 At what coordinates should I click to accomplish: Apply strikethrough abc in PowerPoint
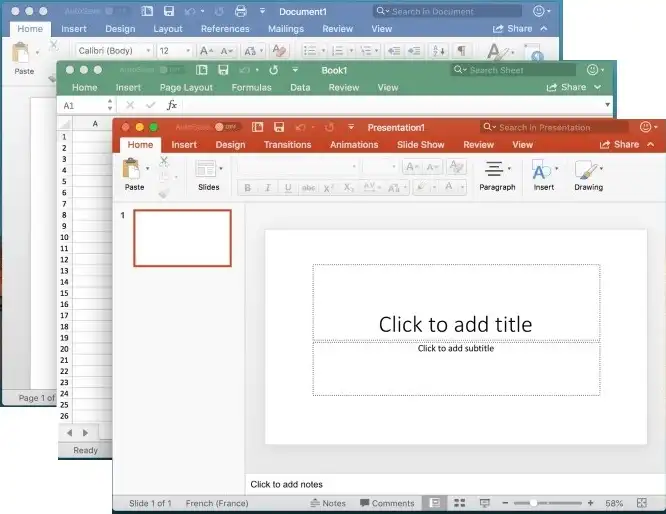pos(308,187)
